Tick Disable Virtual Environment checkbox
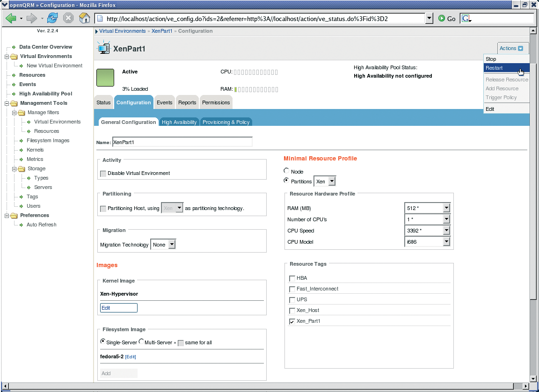The height and width of the screenshot is (392, 539). (x=103, y=174)
